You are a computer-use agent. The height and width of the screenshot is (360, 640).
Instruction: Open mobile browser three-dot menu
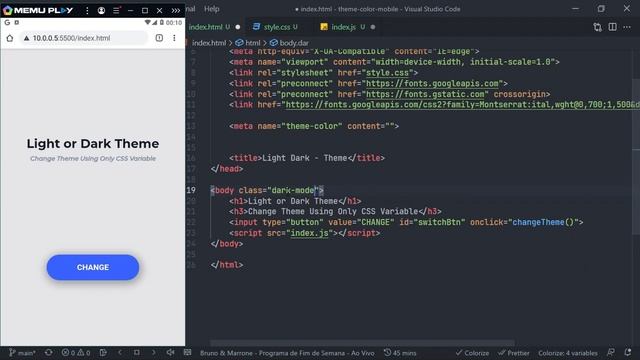174,38
